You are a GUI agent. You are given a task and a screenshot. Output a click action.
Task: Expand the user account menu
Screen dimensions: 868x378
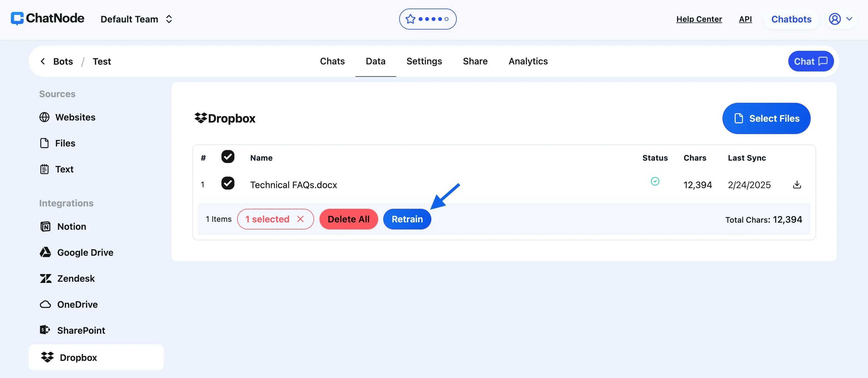click(841, 19)
